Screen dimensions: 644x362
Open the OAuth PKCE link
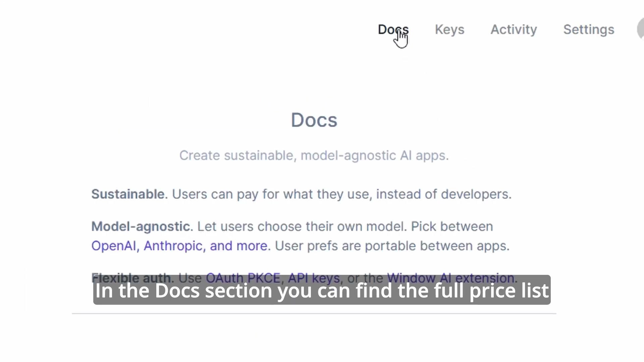click(243, 278)
